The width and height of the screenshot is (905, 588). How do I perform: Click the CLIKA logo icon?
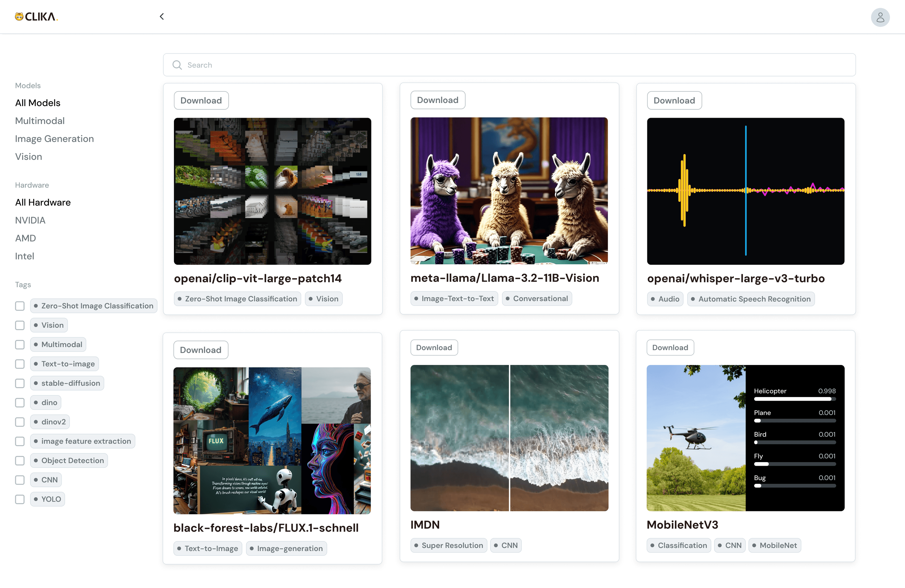point(19,17)
